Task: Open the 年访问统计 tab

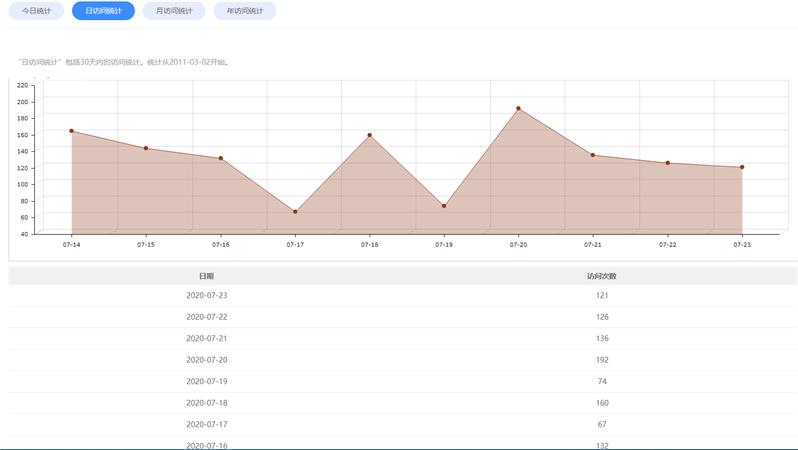Action: click(245, 11)
